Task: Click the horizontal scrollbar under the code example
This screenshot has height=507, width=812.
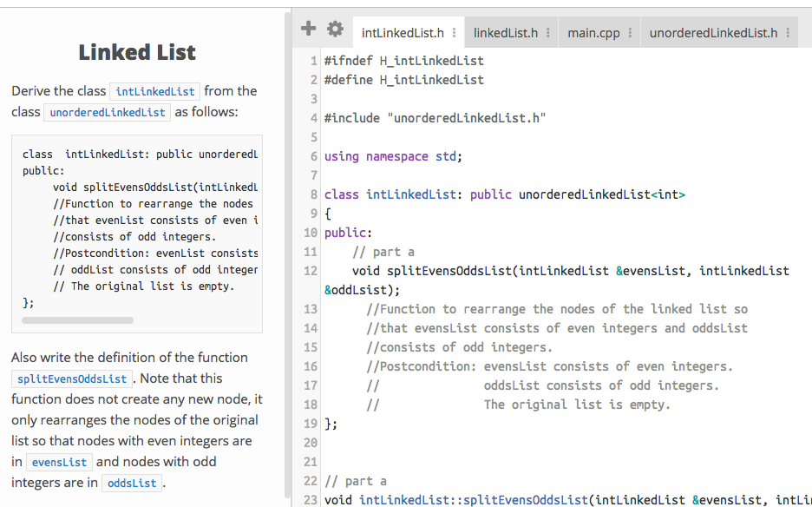Action: click(78, 319)
